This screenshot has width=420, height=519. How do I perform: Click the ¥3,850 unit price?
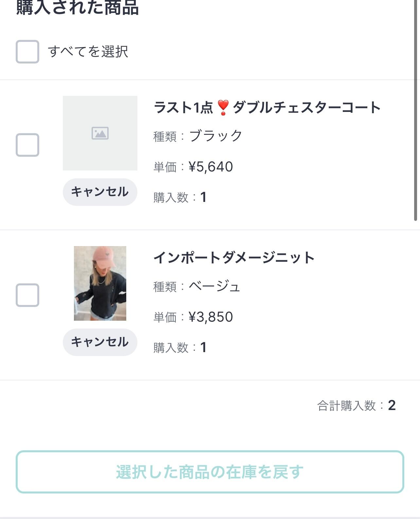pos(211,317)
